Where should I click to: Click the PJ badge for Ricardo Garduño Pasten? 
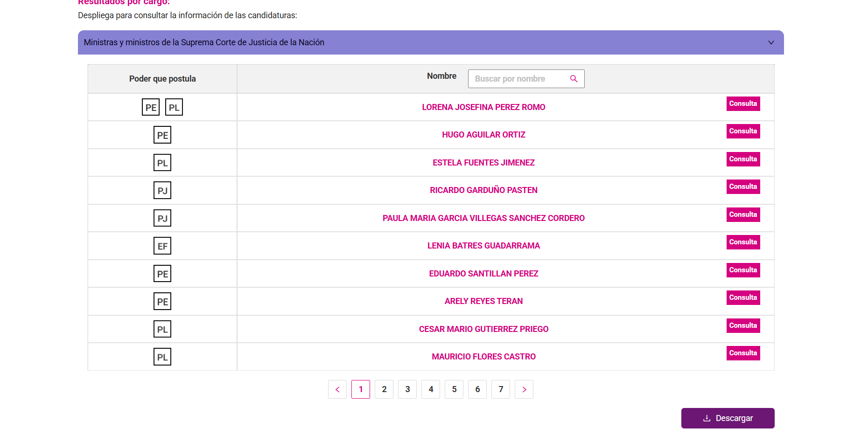162,191
